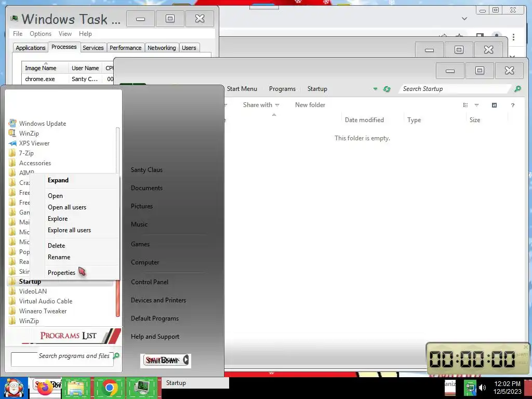532x399 pixels.
Task: Open the Share with dropdown
Action: click(x=261, y=105)
